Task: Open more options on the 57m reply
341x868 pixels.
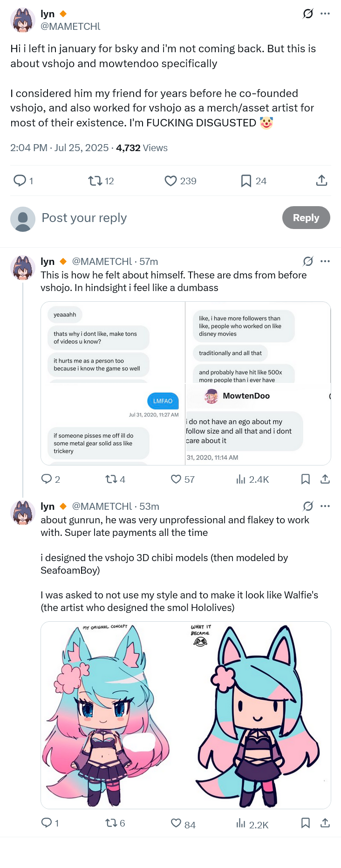Action: tap(325, 261)
